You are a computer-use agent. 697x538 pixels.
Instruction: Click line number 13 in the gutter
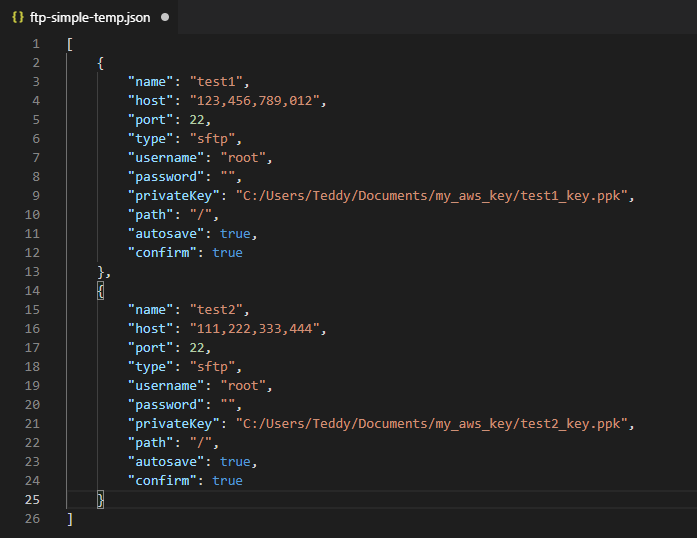32,272
